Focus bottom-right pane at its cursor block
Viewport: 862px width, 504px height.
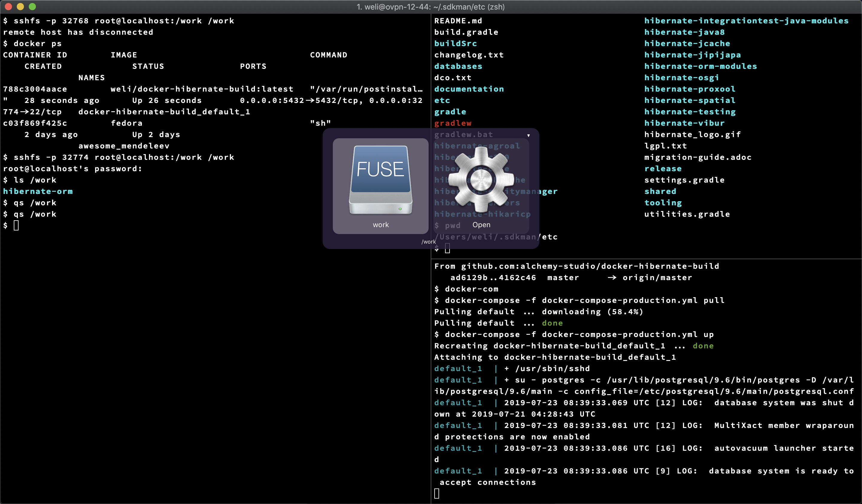tap(437, 494)
